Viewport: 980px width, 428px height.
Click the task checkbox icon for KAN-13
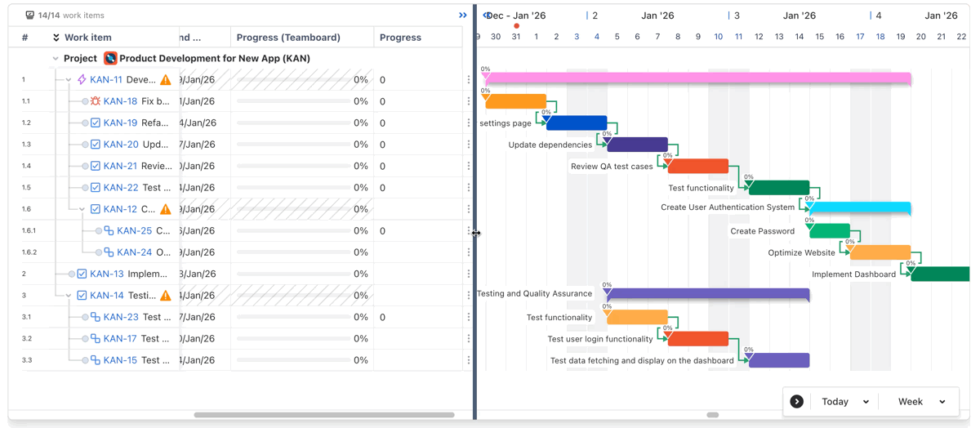pos(82,274)
